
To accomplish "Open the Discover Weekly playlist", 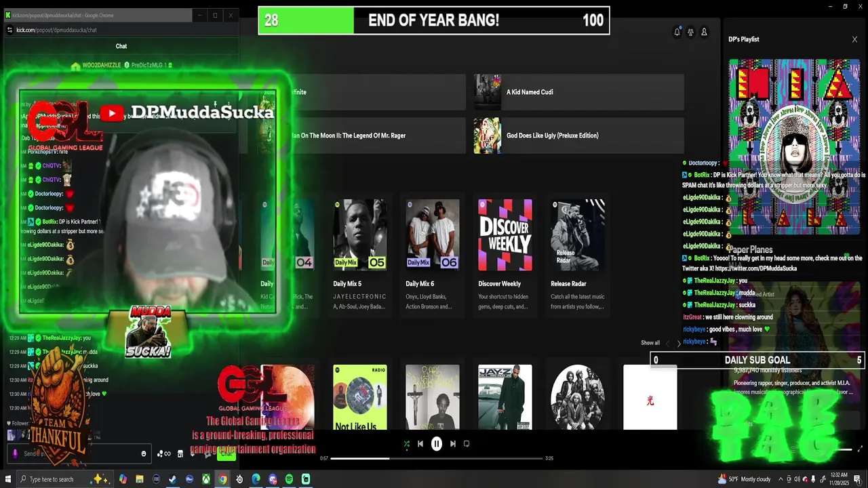I will click(505, 254).
